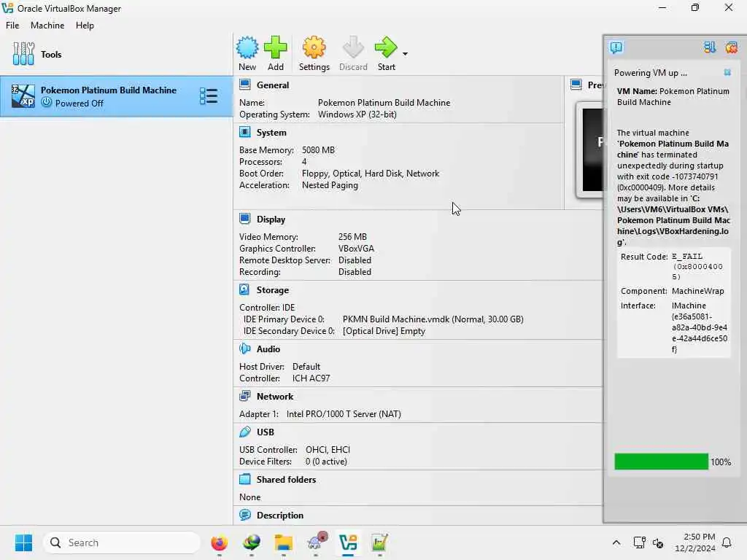This screenshot has height=560, width=747.
Task: Click the notification bell in taskbar
Action: point(727,542)
